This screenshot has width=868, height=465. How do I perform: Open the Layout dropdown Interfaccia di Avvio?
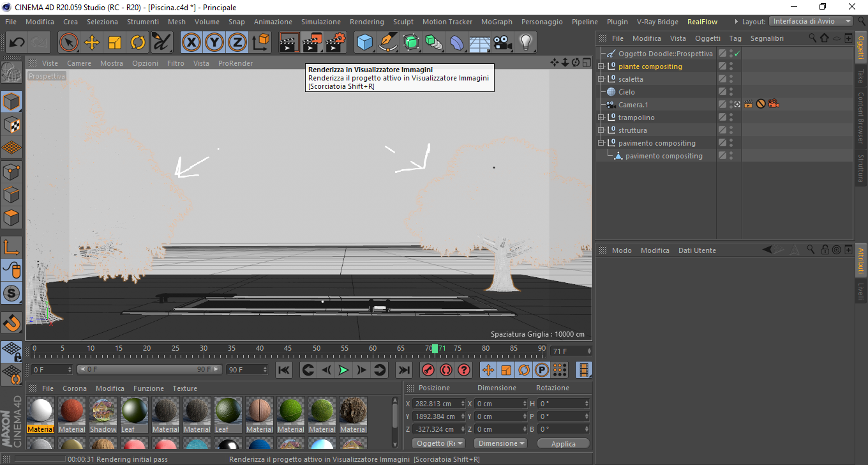811,21
